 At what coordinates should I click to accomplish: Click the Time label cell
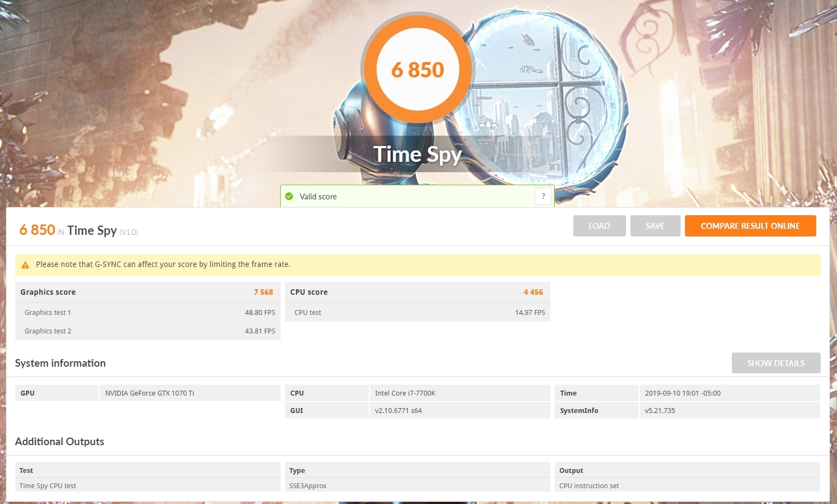pyautogui.click(x=596, y=393)
